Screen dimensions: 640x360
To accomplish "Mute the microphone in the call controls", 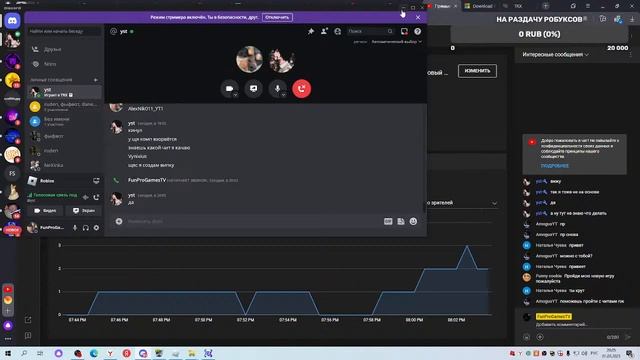I will (x=278, y=89).
